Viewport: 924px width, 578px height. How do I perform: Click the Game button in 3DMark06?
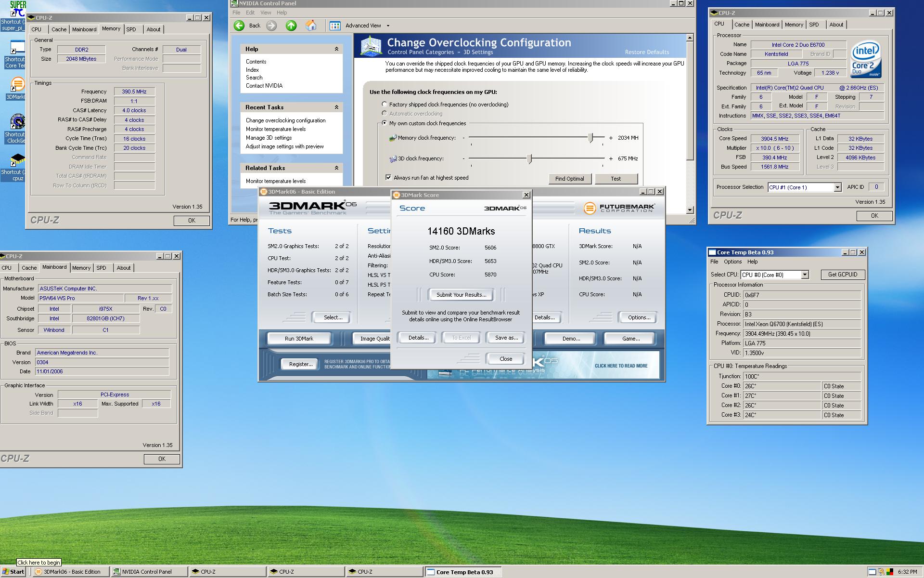click(x=630, y=339)
